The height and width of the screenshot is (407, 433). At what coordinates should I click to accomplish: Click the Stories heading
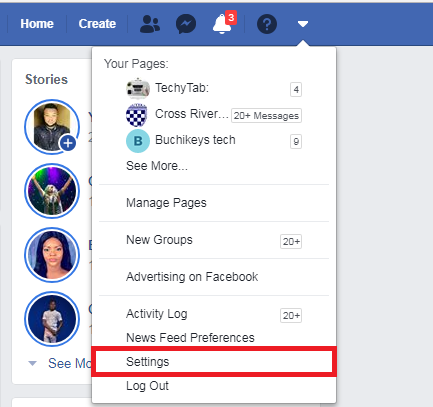(46, 79)
